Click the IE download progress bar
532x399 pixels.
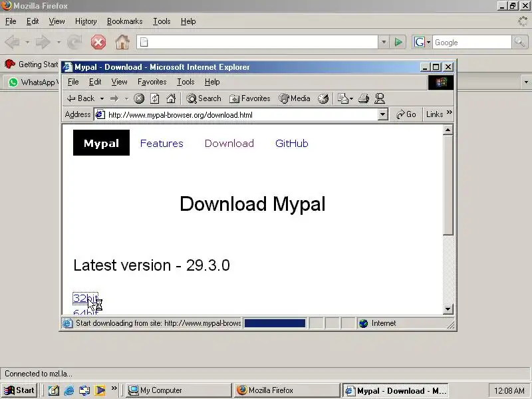tap(275, 323)
